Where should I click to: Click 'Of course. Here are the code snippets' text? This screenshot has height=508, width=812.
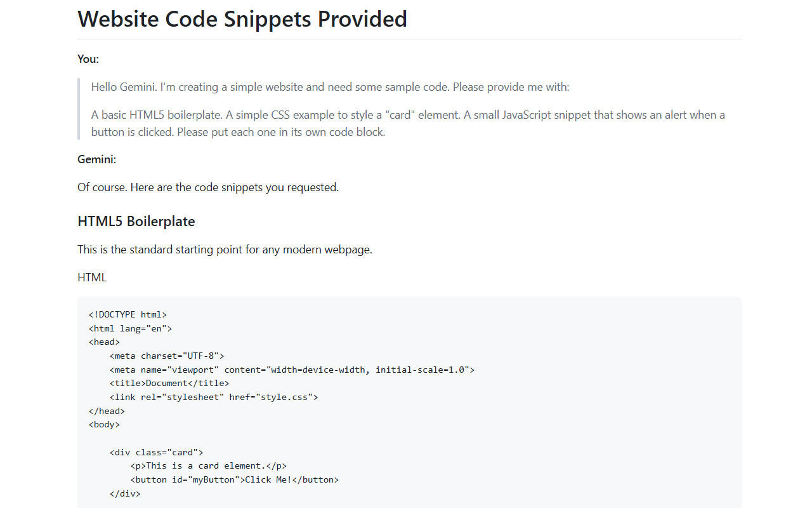pos(208,187)
